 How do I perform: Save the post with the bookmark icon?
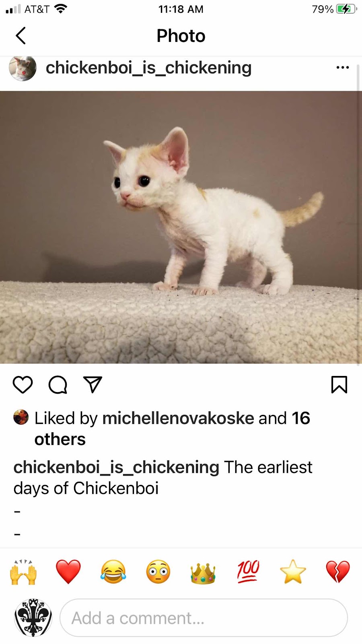click(339, 385)
